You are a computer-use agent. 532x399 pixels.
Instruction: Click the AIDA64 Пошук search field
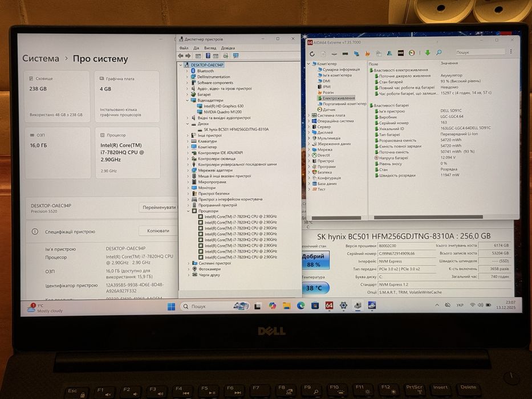(x=480, y=52)
